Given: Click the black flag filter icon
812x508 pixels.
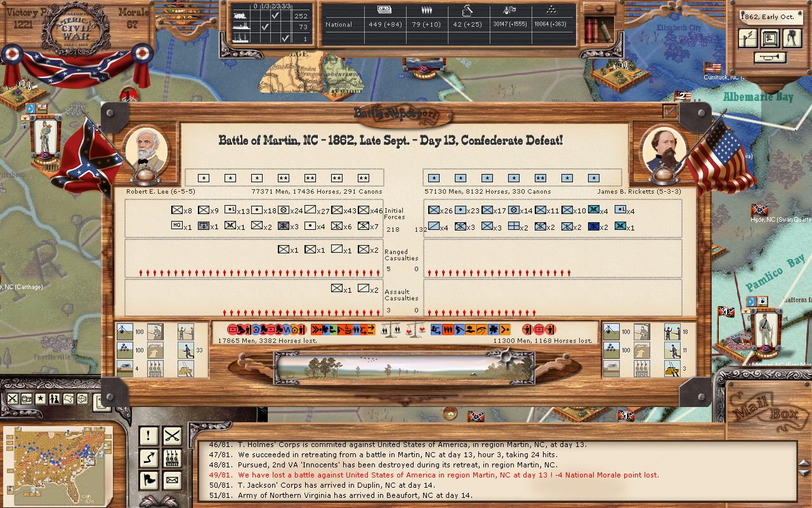Looking at the screenshot, I should coord(148,480).
